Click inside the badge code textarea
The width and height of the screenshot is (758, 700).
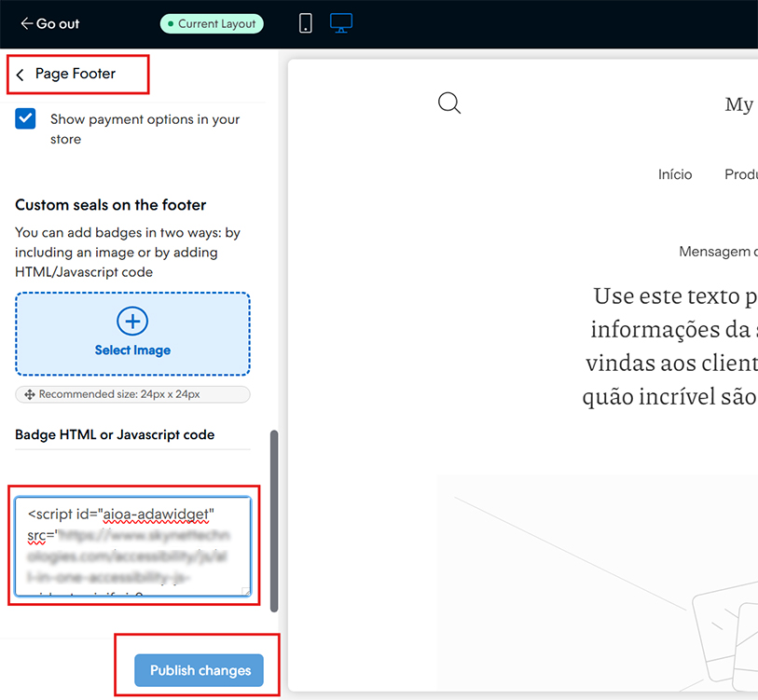[133, 546]
